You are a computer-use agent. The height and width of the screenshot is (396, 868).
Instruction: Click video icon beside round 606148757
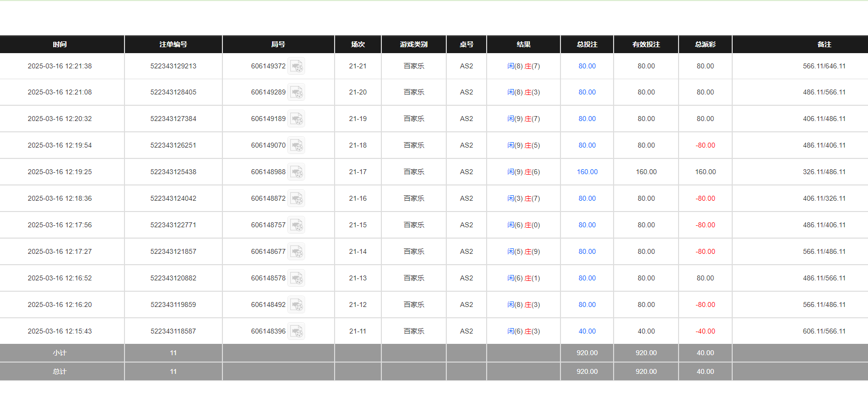(296, 225)
